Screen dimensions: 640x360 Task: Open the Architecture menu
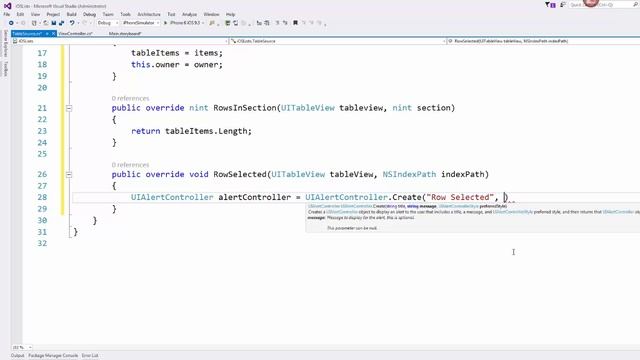[x=149, y=14]
